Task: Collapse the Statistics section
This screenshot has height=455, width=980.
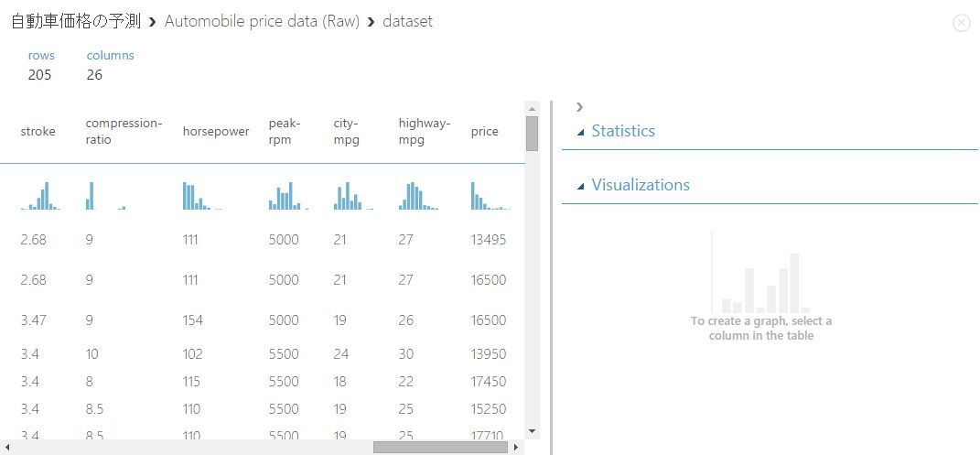Action: pos(581,132)
